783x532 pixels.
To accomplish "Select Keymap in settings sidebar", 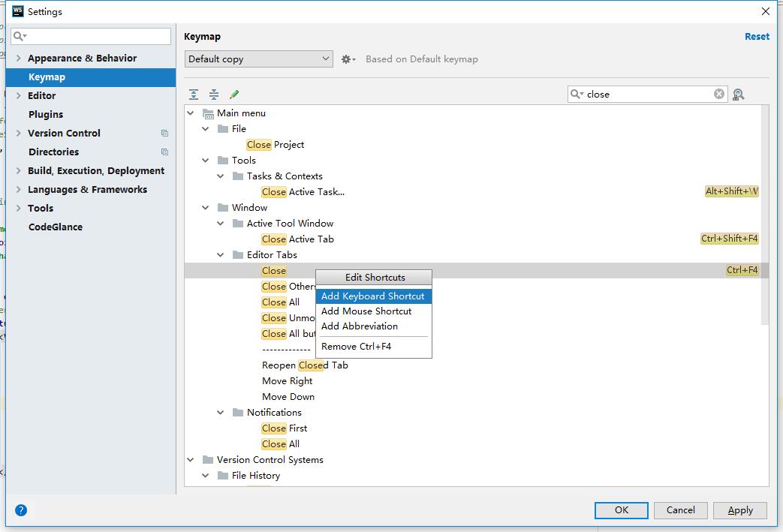I will point(91,77).
